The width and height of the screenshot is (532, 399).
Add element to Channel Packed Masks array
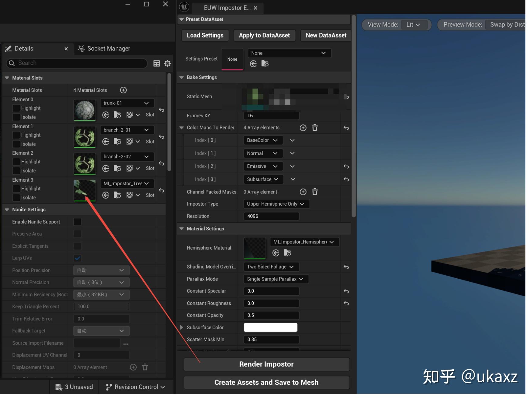303,192
